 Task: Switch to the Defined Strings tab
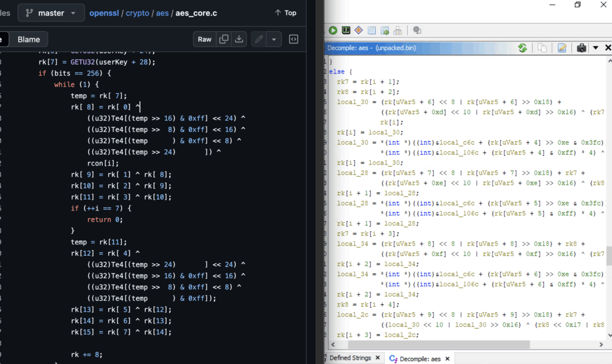[x=350, y=358]
